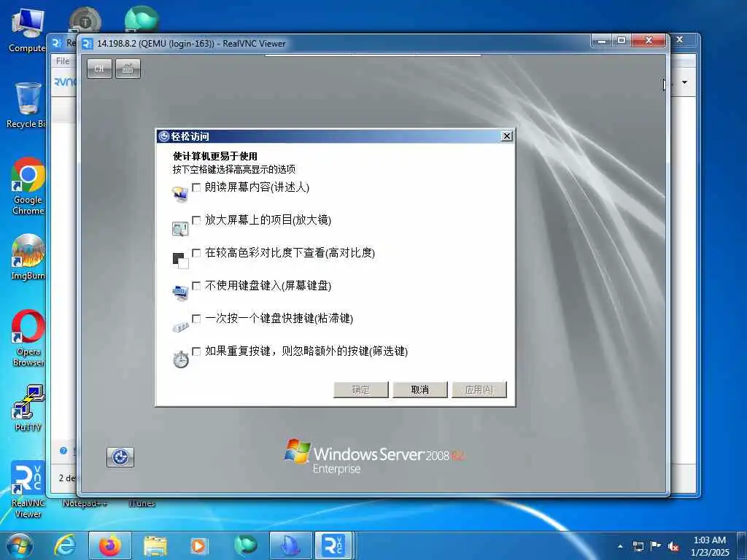This screenshot has height=560, width=747.
Task: Open the clock showing 1:03 AM
Action: tap(710, 546)
